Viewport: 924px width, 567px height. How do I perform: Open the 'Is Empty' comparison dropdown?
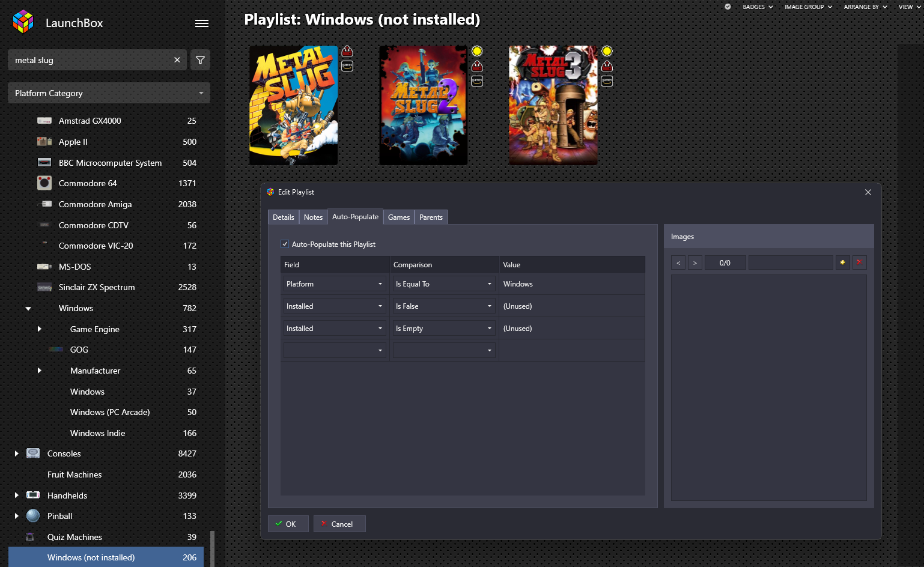coord(443,328)
